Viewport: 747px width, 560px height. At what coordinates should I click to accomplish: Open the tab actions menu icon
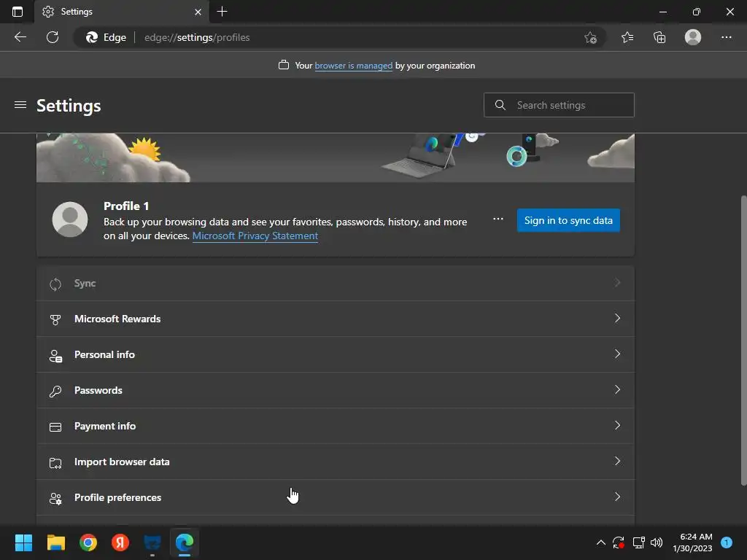(x=18, y=12)
